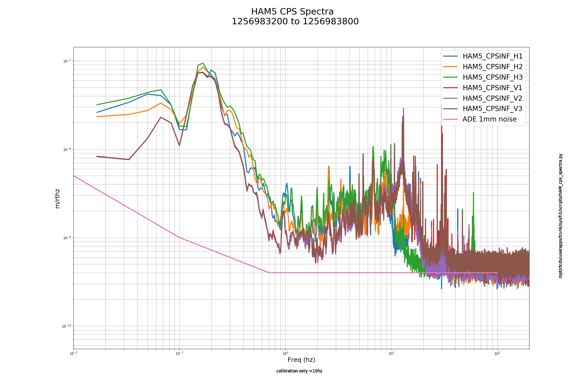588x392 pixels.
Task: Click the blue H1 legend line swatch
Action: pos(451,56)
